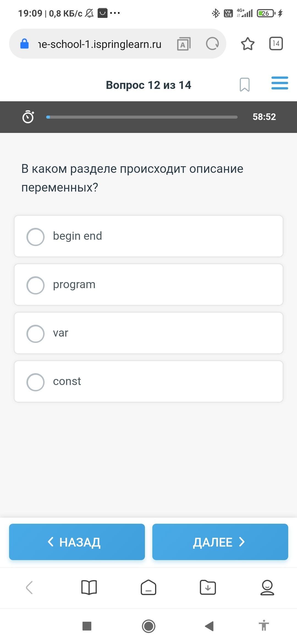
Task: Tap the URL address field
Action: [x=100, y=44]
